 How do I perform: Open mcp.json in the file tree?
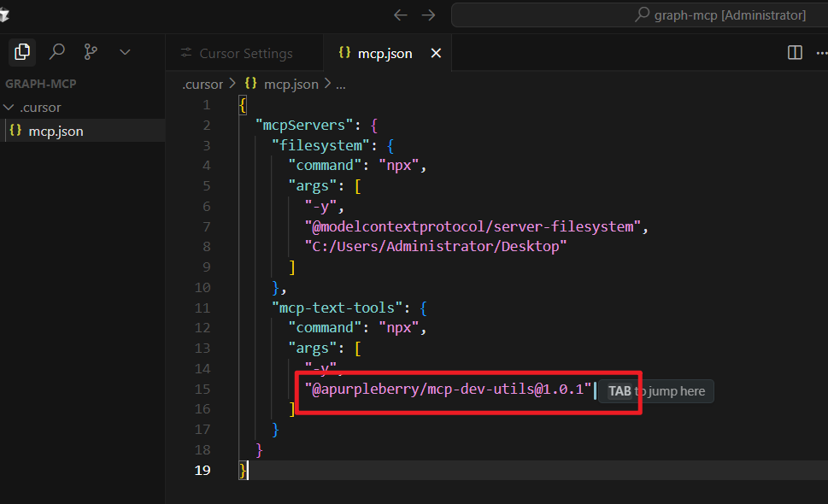pos(82,131)
